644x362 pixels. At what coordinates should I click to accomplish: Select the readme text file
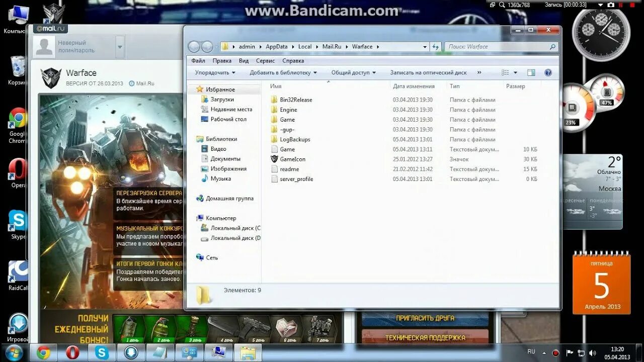[x=289, y=169]
